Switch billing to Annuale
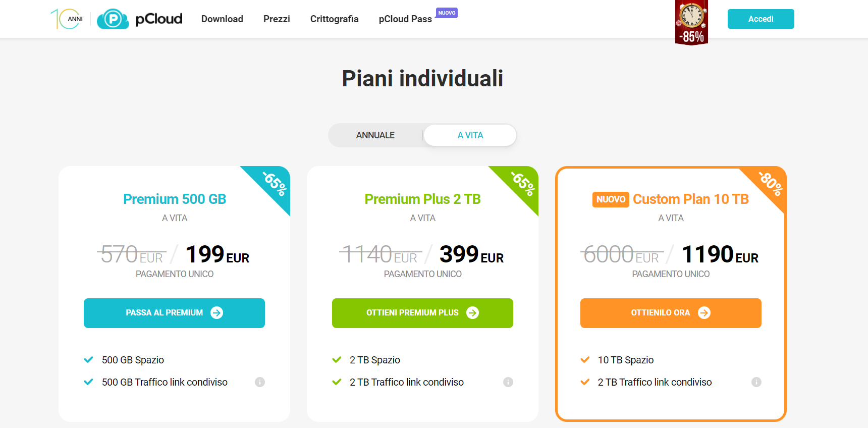Viewport: 868px width, 428px height. 375,135
